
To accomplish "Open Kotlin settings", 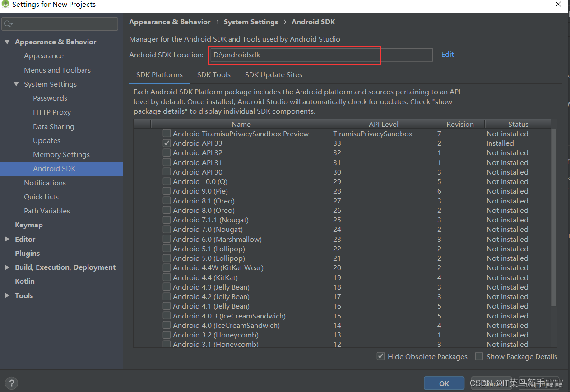I will pos(25,281).
